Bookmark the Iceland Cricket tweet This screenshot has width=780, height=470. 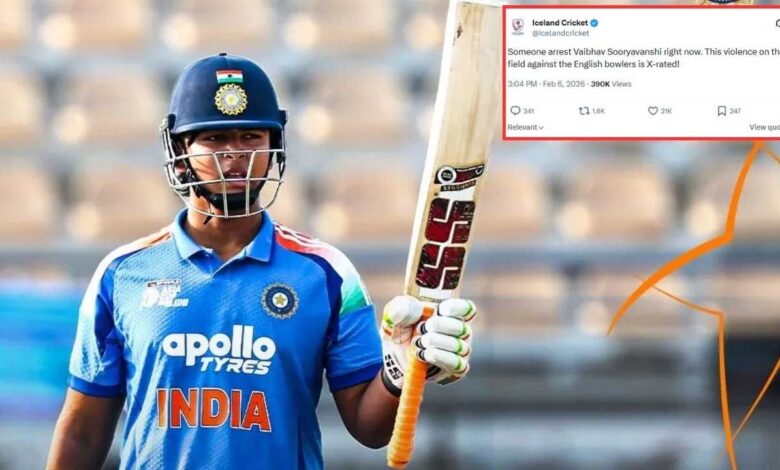click(x=721, y=110)
